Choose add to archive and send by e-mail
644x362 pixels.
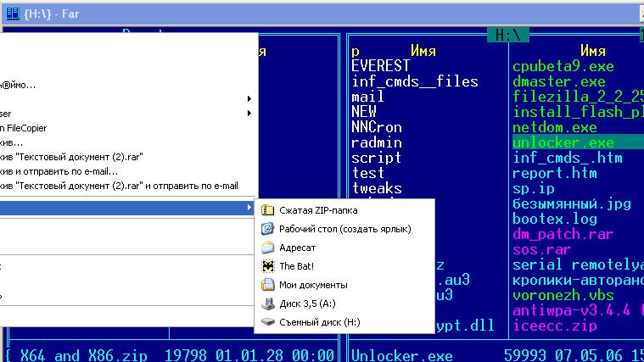59,170
